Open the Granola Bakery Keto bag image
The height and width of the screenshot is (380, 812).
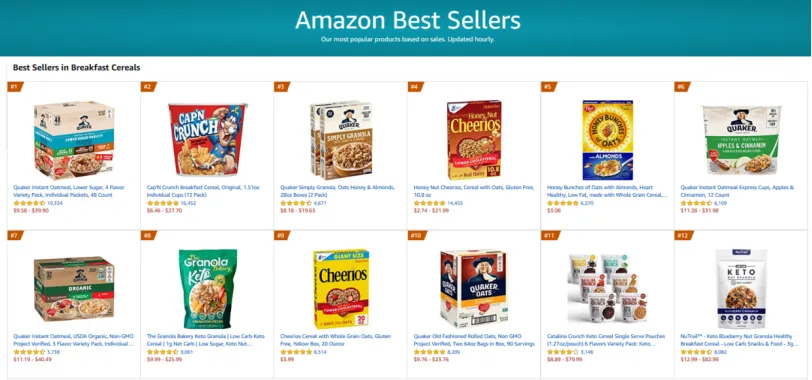coord(208,289)
